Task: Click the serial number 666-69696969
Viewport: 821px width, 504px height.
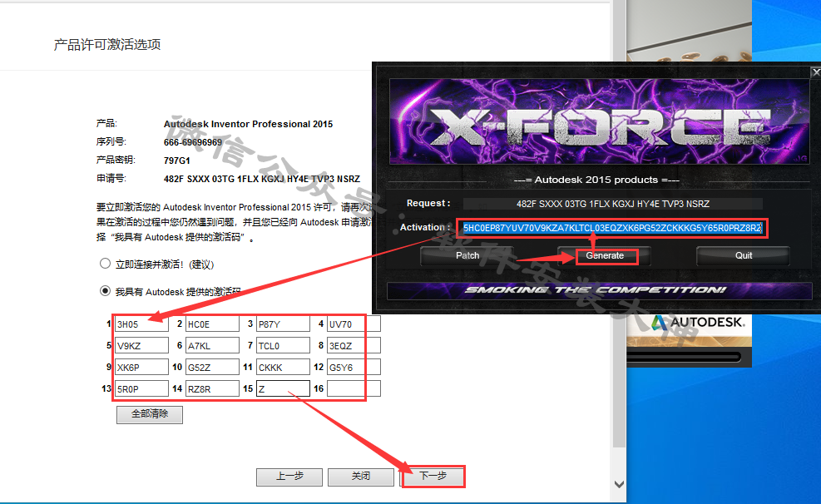Action: point(193,142)
